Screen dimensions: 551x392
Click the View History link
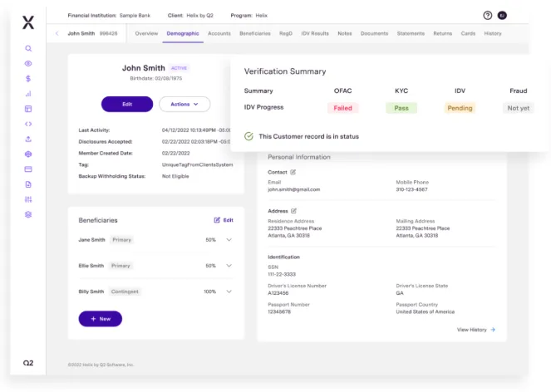coord(475,330)
